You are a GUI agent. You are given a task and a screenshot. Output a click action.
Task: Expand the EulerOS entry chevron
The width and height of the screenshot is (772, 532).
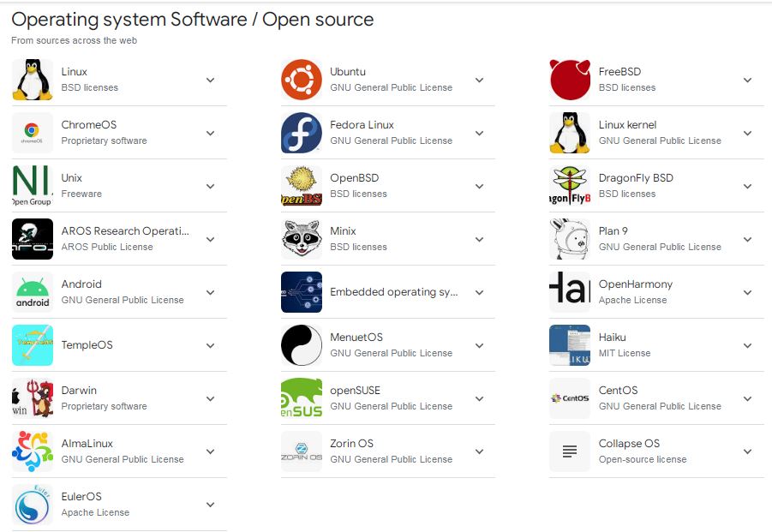coord(210,505)
